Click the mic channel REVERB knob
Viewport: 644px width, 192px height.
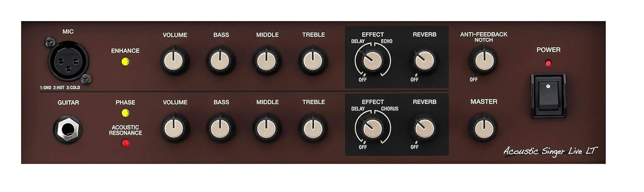424,61
